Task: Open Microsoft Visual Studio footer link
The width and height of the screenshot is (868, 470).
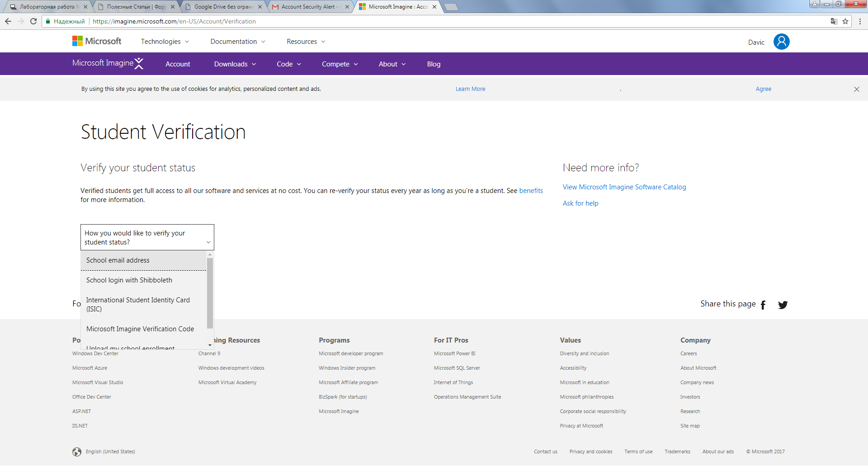Action: pyautogui.click(x=98, y=382)
